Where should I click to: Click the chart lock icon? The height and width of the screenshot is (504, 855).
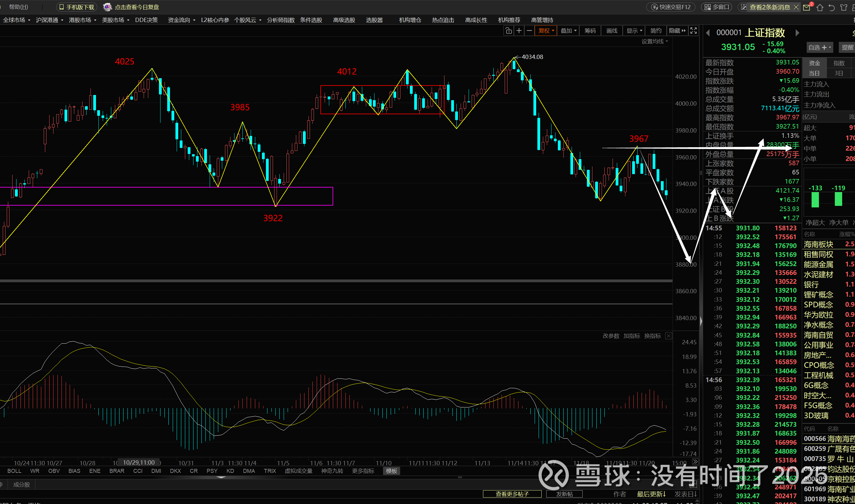pyautogui.click(x=508, y=31)
